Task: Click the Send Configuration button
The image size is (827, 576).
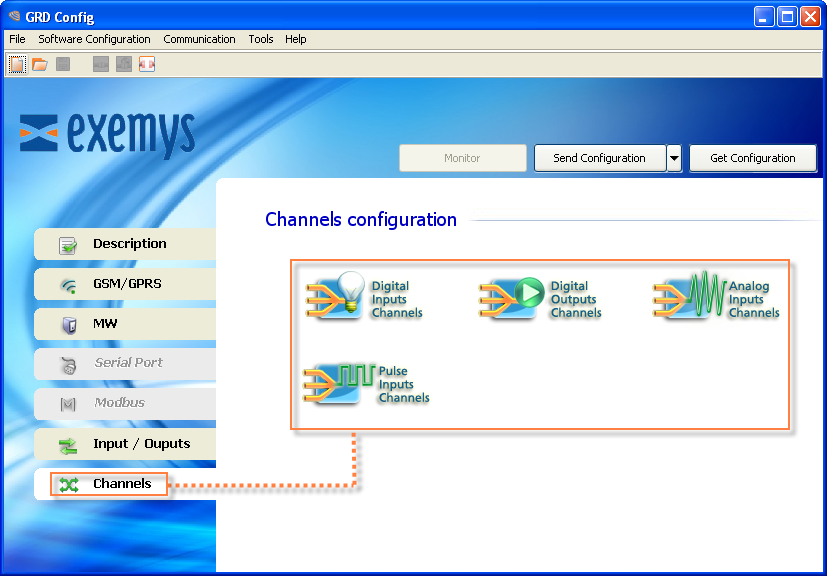Action: click(599, 158)
